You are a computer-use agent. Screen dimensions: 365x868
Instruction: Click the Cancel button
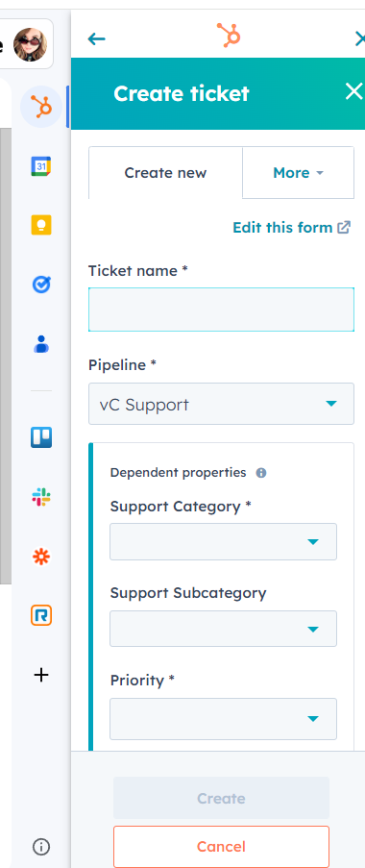pos(221,847)
